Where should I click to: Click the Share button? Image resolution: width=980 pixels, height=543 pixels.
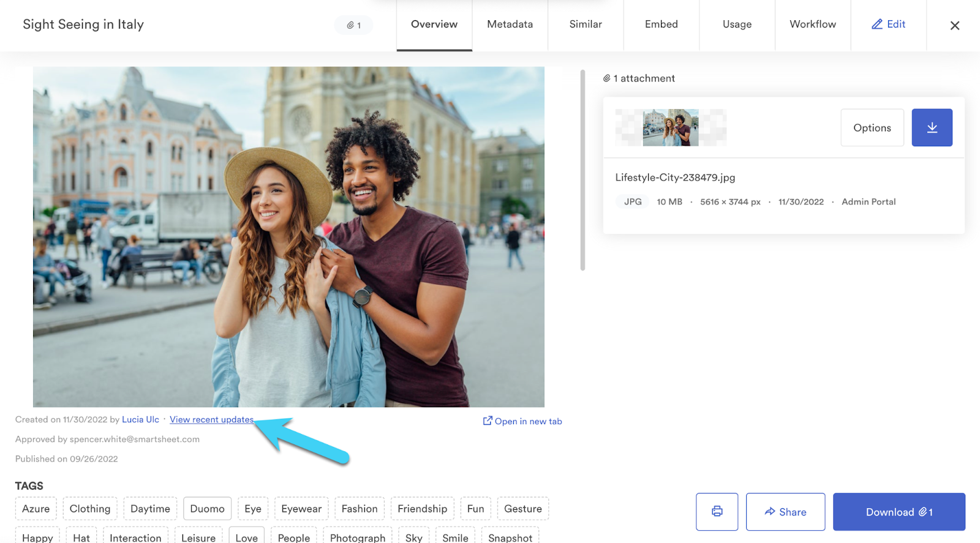(x=785, y=512)
